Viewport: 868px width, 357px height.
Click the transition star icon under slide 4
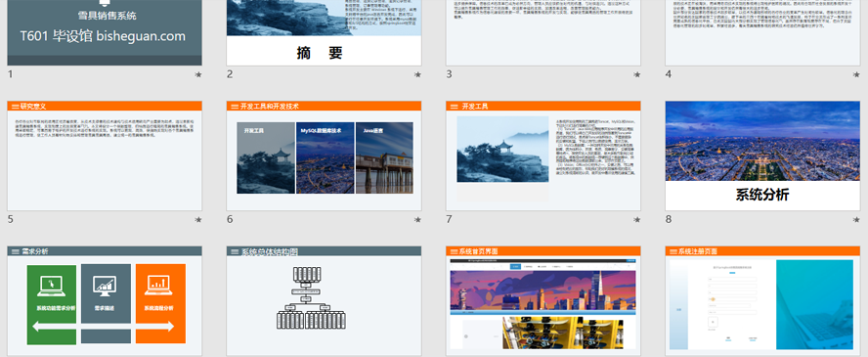[856, 74]
